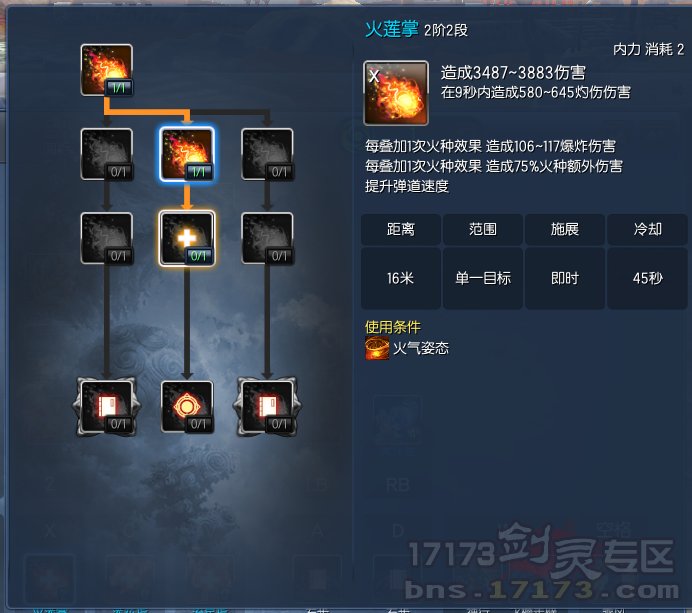Click the 施展 column header
Image resolution: width=692 pixels, height=613 pixels.
[x=565, y=229]
